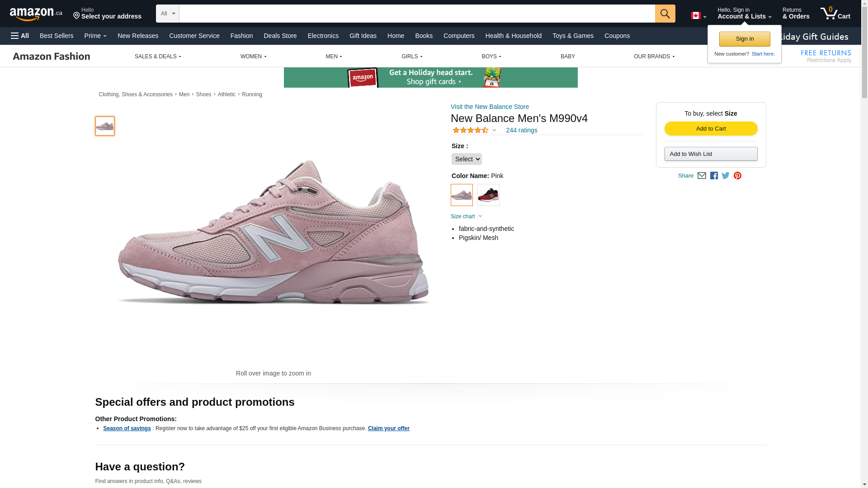Screen dimensions: 868x488
Task: Select the Pink color swatch
Action: pos(462,195)
